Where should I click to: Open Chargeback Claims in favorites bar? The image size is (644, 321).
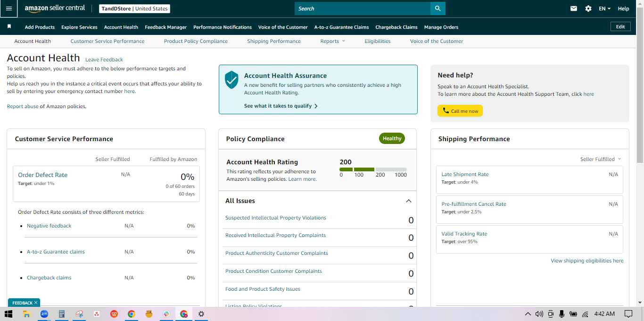[x=396, y=27]
